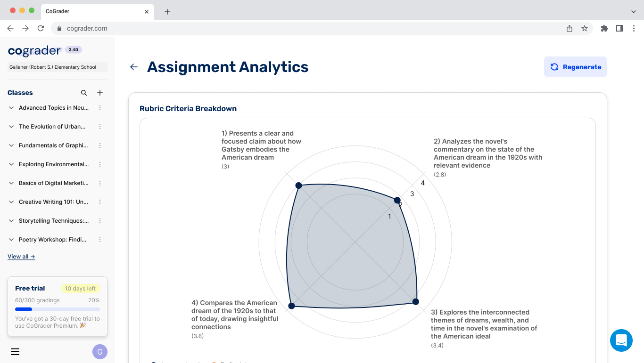Add a new class with plus icon
Image resolution: width=644 pixels, height=363 pixels.
tap(100, 93)
